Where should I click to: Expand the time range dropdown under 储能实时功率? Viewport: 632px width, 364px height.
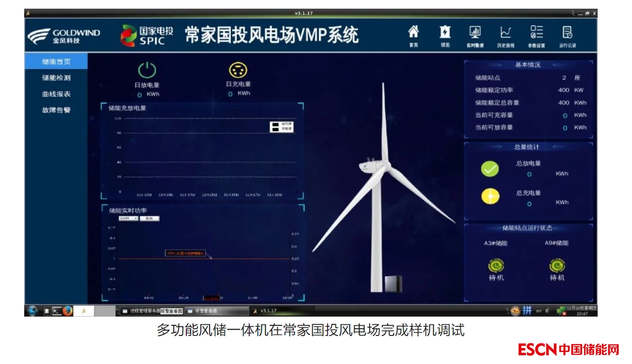129,218
